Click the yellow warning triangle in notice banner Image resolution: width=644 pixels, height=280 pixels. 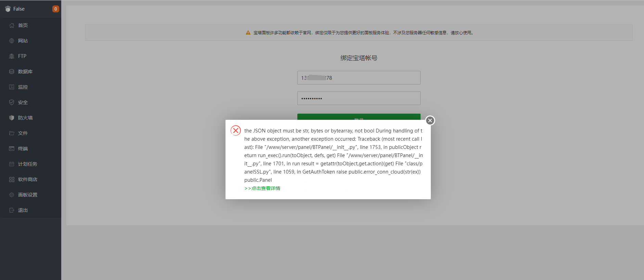click(x=248, y=33)
